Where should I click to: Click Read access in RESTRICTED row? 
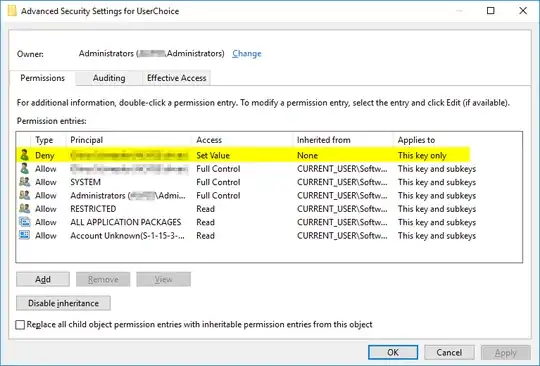click(x=205, y=209)
